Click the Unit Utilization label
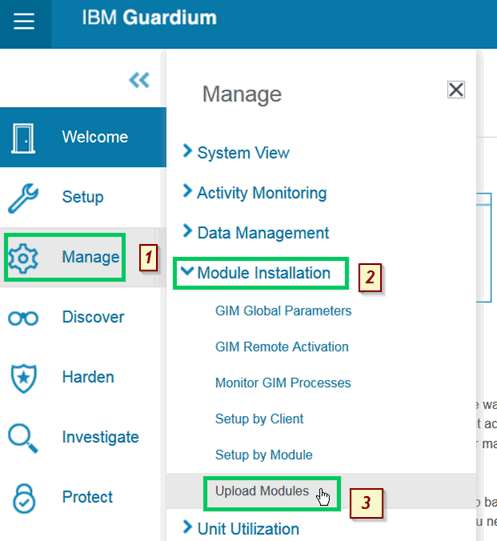This screenshot has width=497, height=541. [x=248, y=529]
